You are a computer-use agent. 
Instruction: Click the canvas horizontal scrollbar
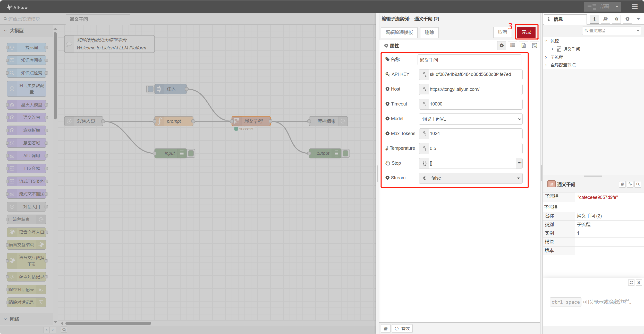click(x=108, y=323)
